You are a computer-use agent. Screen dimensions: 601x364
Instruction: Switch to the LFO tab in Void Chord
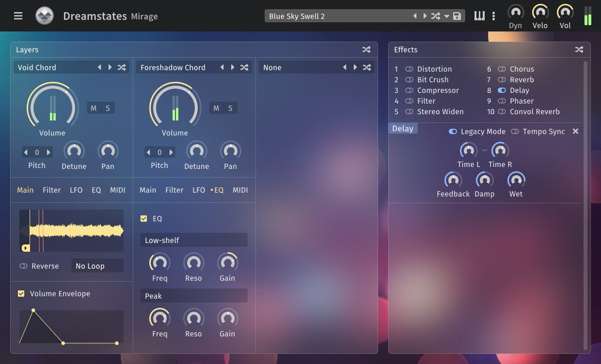(x=75, y=190)
